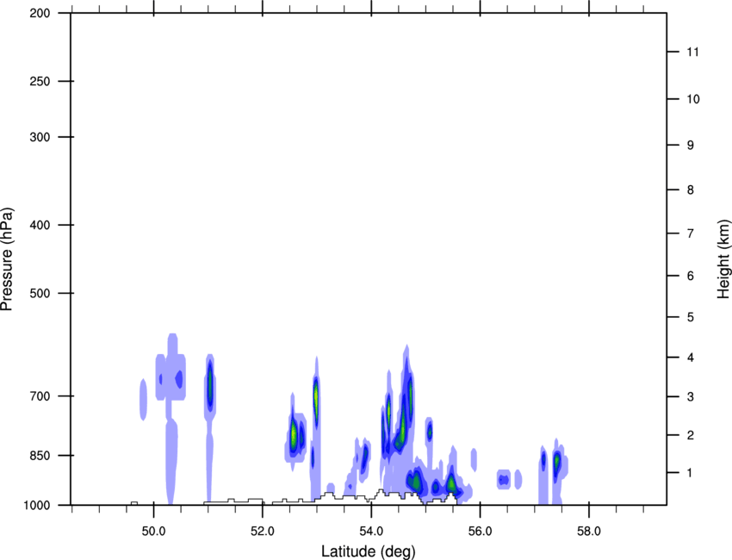Click the 58.0 latitude label
This screenshot has width=732, height=560.
589,532
